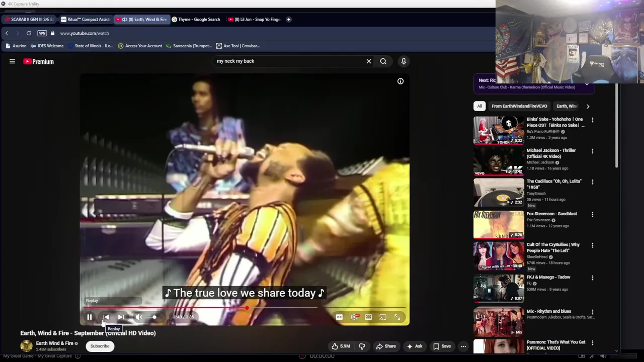The width and height of the screenshot is (644, 362).
Task: Click the Ask button
Action: click(x=415, y=346)
